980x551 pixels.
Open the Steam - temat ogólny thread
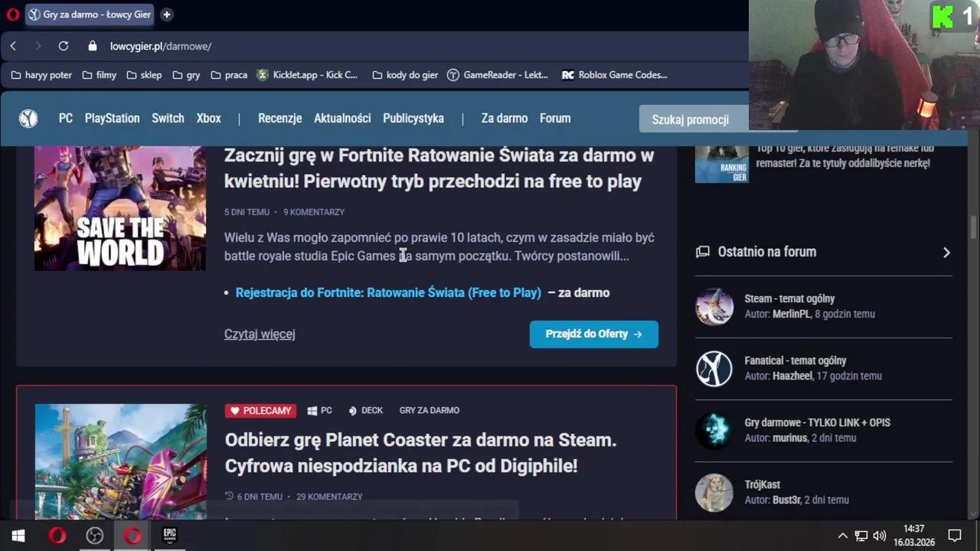tap(789, 298)
